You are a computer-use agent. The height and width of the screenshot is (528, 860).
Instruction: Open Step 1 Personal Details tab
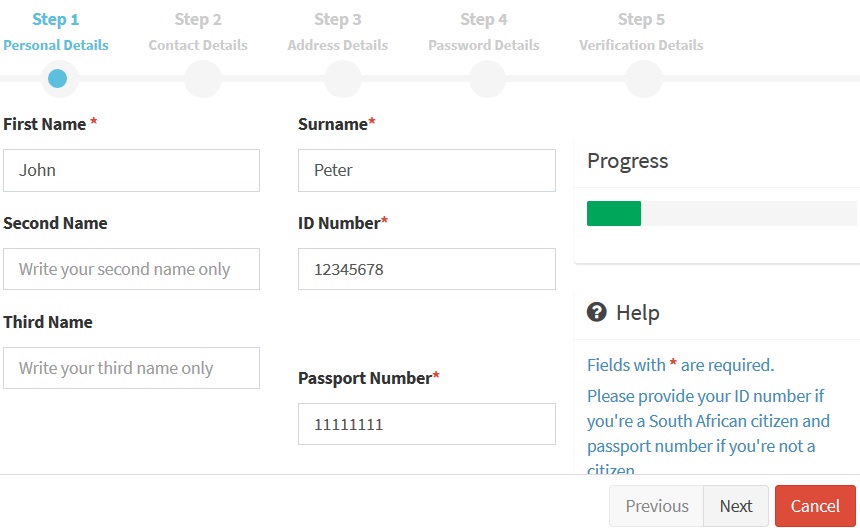(56, 32)
